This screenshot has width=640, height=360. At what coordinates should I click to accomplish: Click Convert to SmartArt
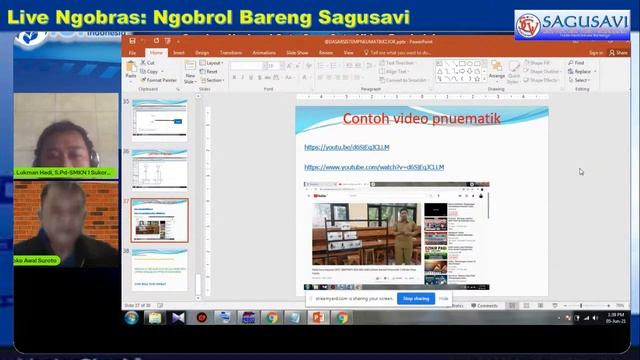(404, 80)
